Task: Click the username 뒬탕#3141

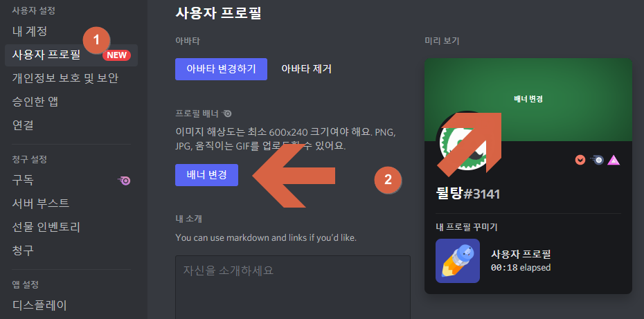Action: click(468, 193)
